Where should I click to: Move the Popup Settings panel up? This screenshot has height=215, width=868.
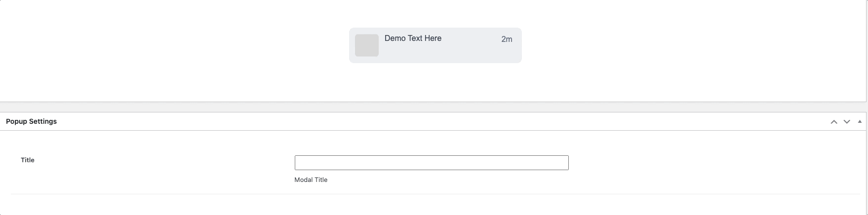pyautogui.click(x=834, y=122)
